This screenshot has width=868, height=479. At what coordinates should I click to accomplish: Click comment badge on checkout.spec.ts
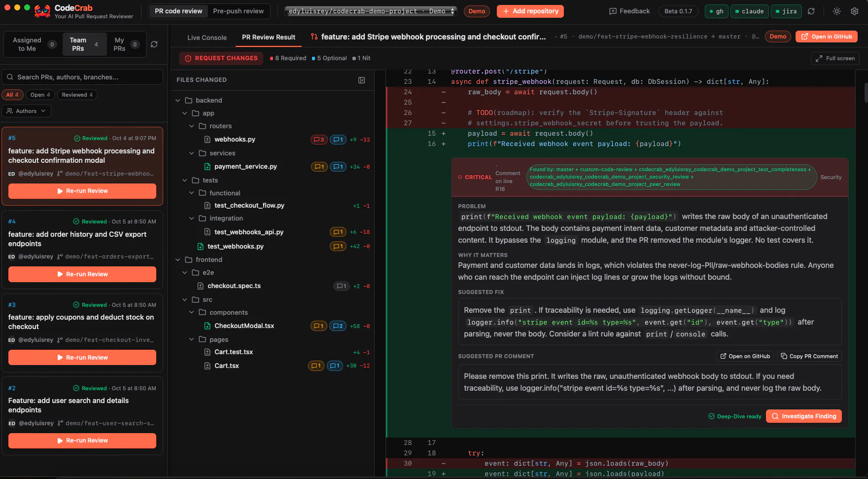point(342,286)
